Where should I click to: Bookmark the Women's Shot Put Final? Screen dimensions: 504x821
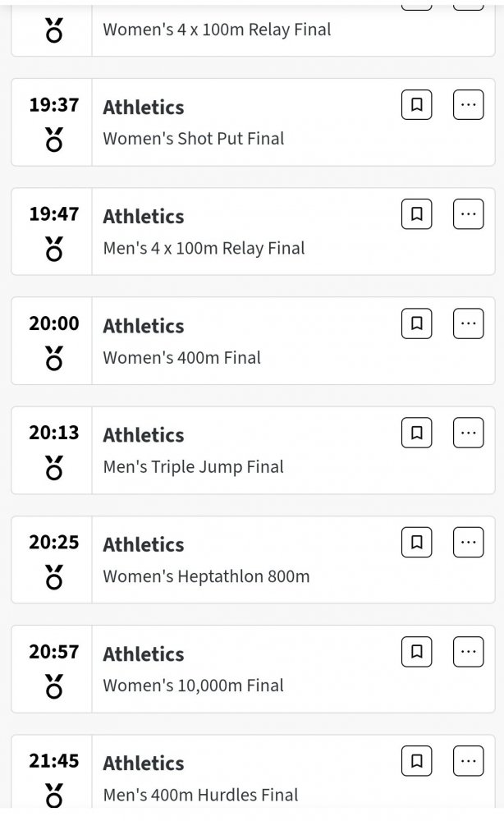click(x=417, y=105)
